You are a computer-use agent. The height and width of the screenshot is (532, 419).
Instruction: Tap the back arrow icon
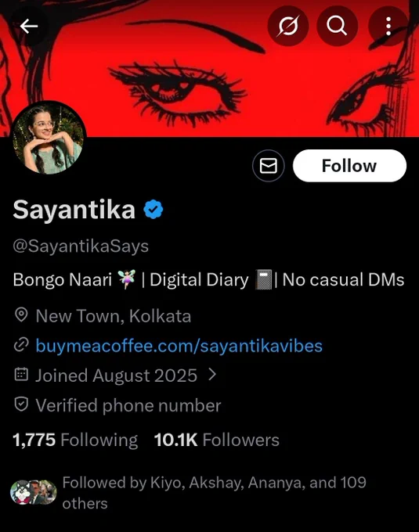(x=28, y=26)
